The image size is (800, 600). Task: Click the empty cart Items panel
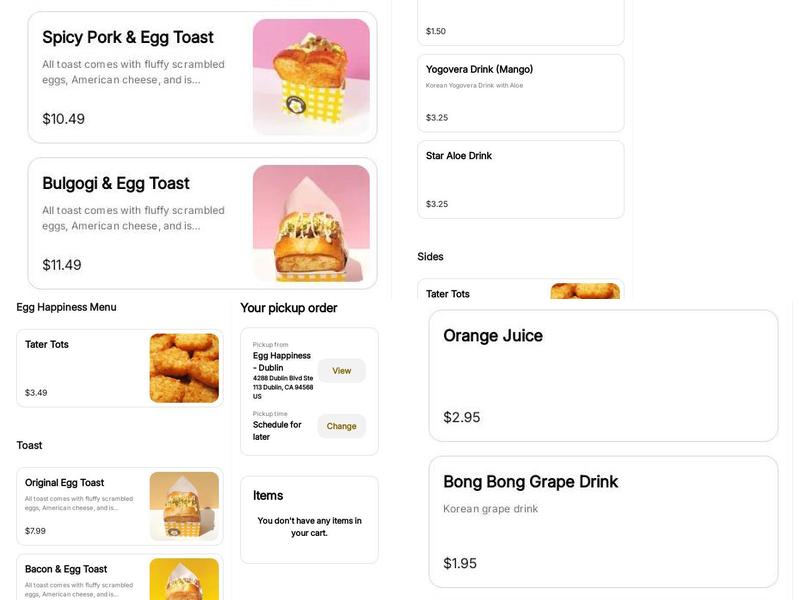pyautogui.click(x=309, y=519)
